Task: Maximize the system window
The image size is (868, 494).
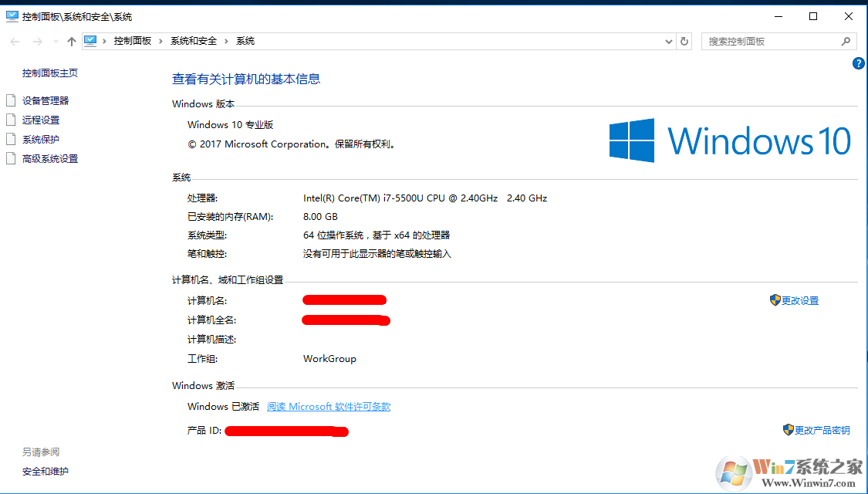Action: (x=813, y=17)
